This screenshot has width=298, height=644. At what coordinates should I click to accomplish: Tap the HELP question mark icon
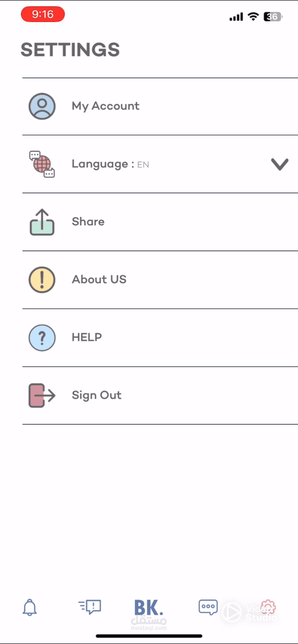point(42,338)
